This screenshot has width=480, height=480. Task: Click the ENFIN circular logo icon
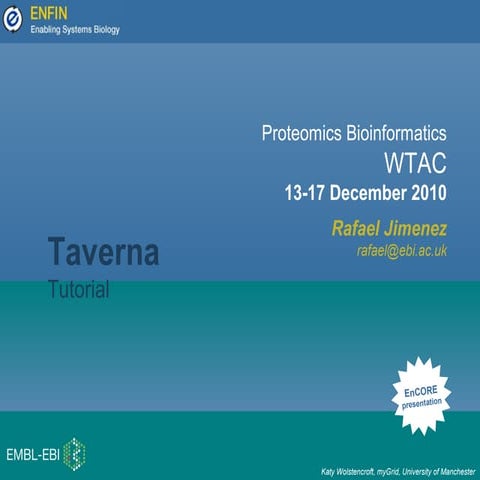coord(13,19)
